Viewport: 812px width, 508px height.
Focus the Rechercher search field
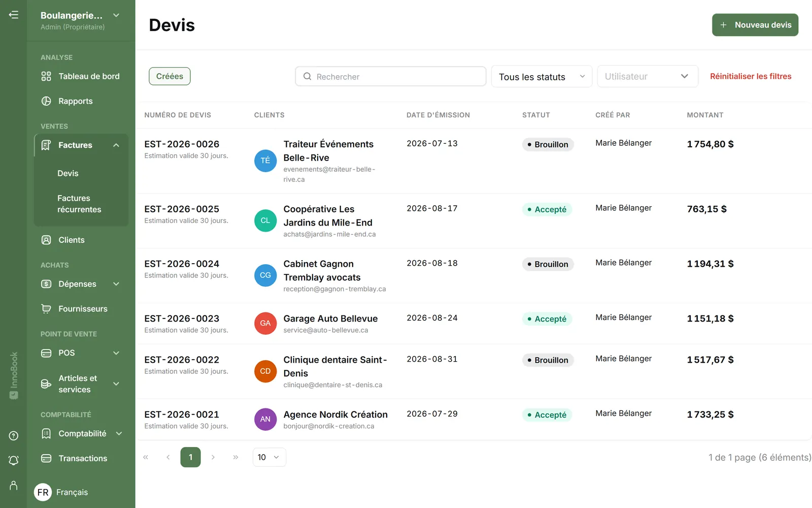click(x=391, y=77)
